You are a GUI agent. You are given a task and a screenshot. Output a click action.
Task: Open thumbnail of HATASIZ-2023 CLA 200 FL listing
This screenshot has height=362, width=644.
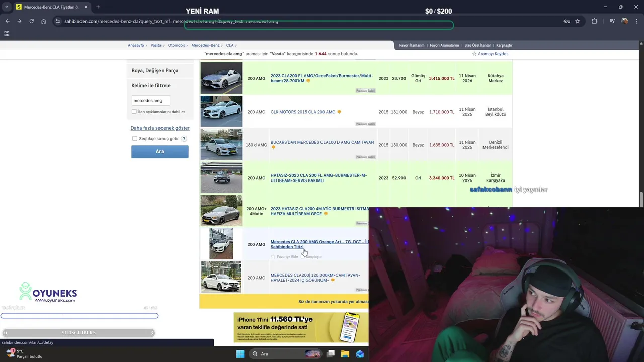[221, 177]
